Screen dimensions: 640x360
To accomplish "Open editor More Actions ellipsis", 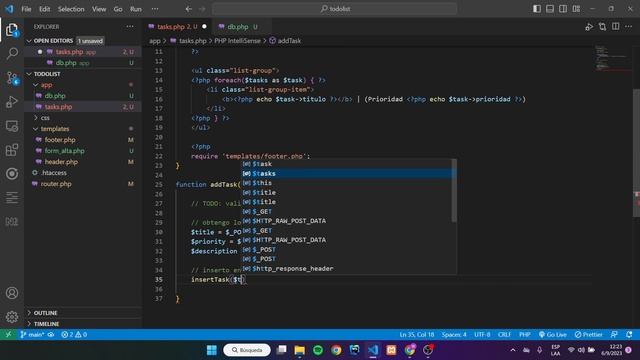I will 629,27.
